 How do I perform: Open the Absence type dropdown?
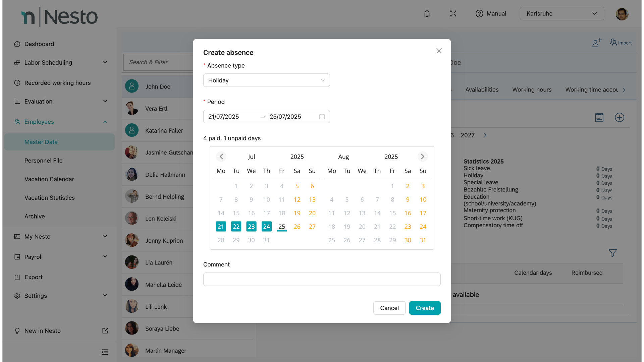click(x=266, y=80)
